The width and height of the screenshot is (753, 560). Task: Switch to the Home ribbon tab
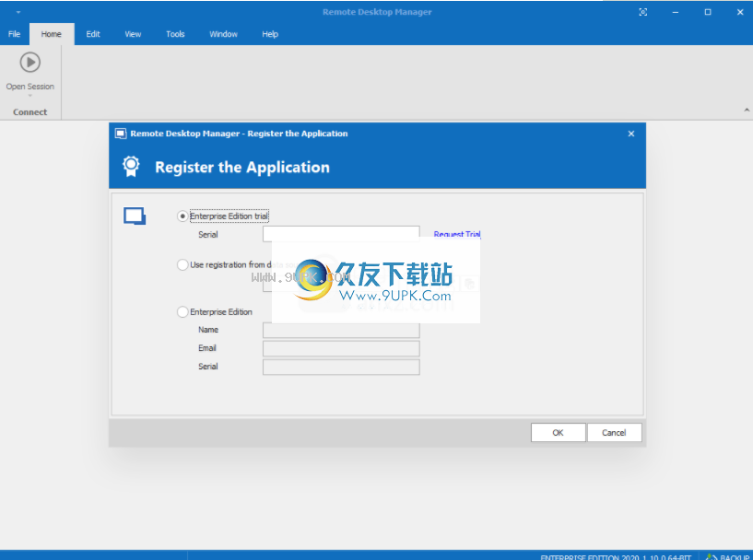[x=52, y=34]
